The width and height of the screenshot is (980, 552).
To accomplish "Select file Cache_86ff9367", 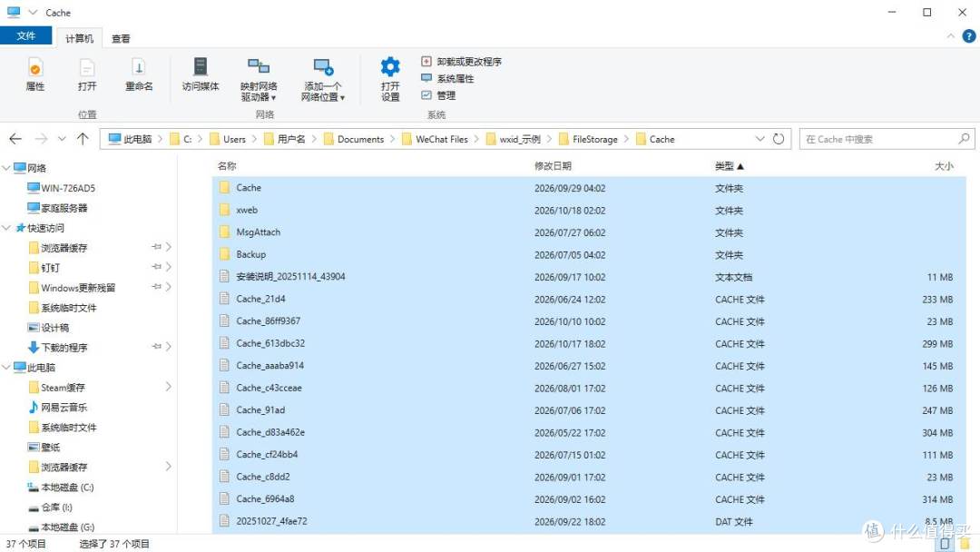I will [x=589, y=321].
